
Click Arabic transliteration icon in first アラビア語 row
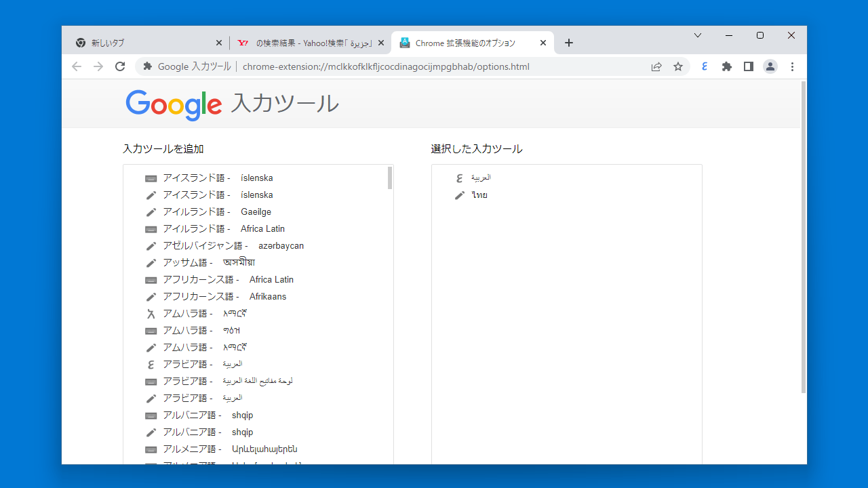(x=151, y=365)
